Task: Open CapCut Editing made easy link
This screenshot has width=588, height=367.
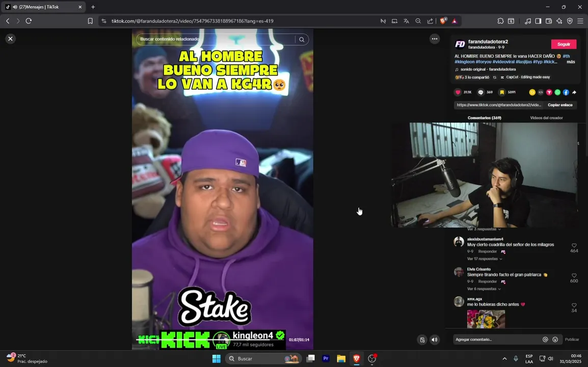Action: tap(525, 77)
